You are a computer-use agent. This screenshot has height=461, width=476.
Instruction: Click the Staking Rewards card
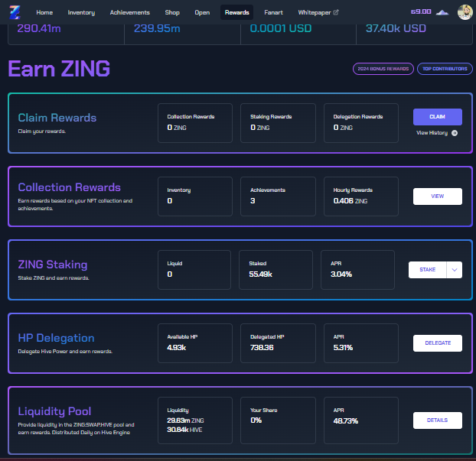click(x=278, y=123)
